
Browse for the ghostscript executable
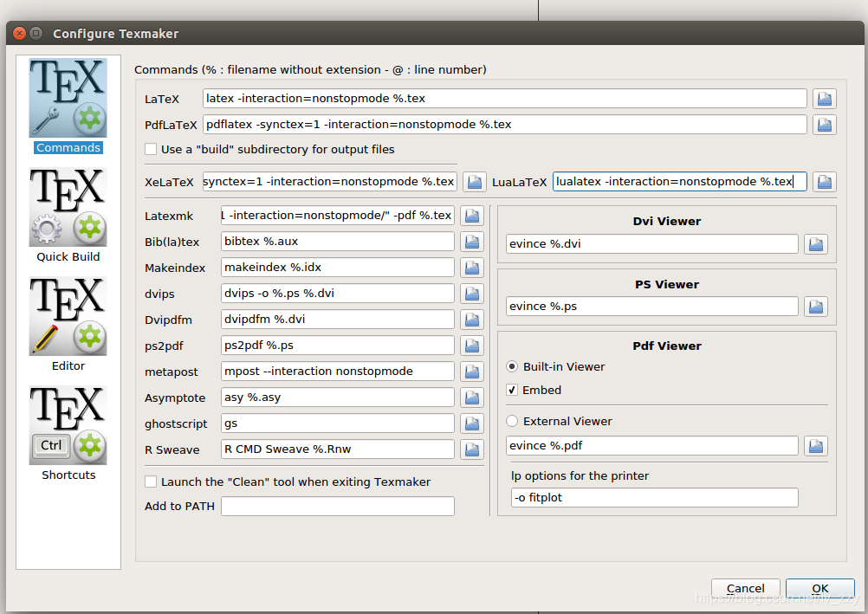471,423
